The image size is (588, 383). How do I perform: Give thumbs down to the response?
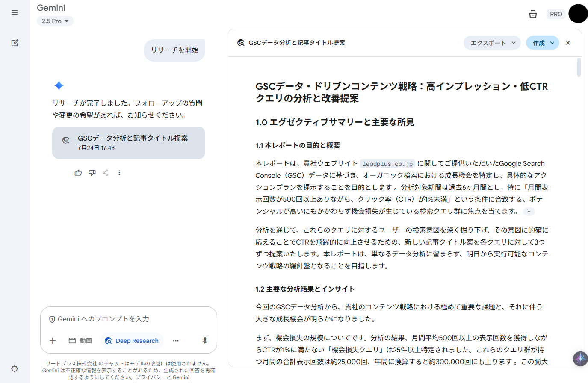pos(92,173)
